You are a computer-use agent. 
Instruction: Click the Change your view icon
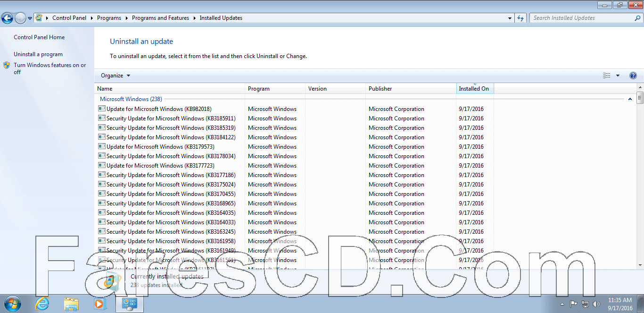point(607,76)
